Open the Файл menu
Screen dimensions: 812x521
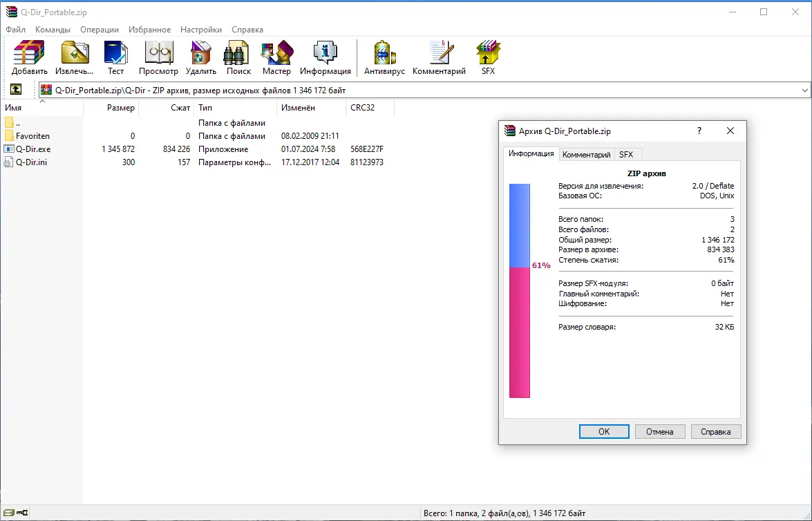(15, 30)
